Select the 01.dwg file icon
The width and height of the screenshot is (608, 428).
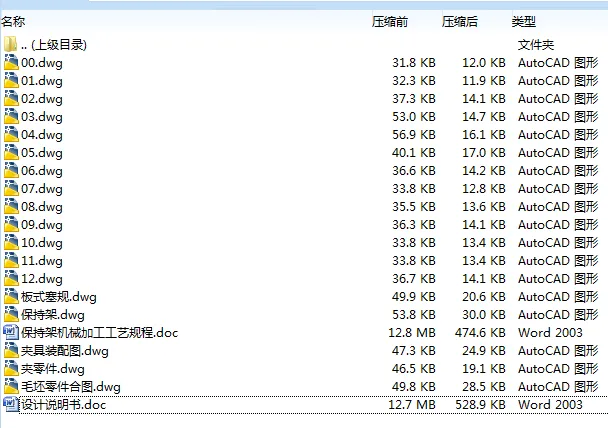coord(11,81)
